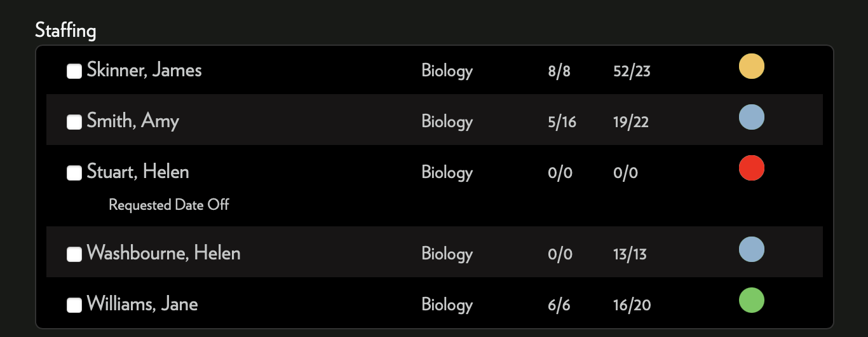
Task: Click the green status dot for Williams, Jane
Action: (x=752, y=301)
